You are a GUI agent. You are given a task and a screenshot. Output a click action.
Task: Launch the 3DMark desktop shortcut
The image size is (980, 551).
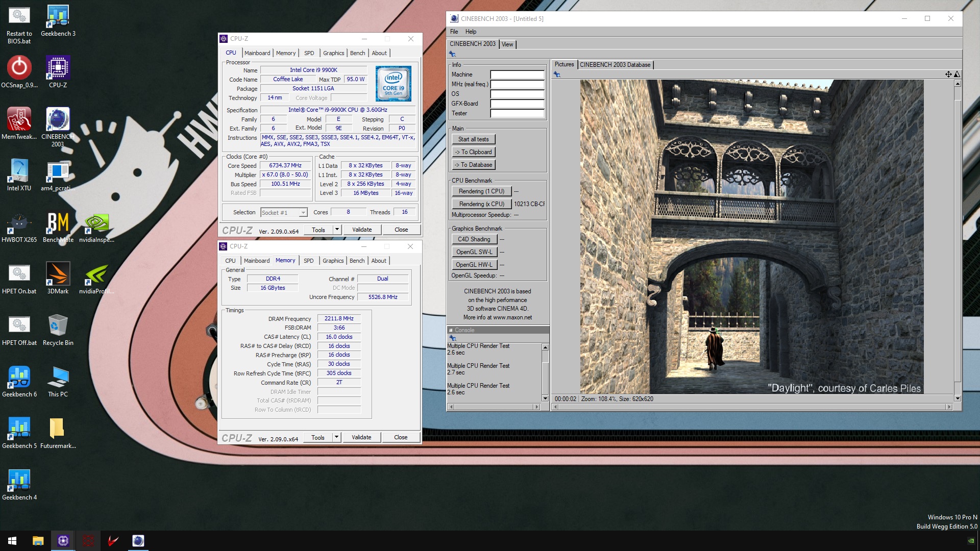click(x=58, y=278)
